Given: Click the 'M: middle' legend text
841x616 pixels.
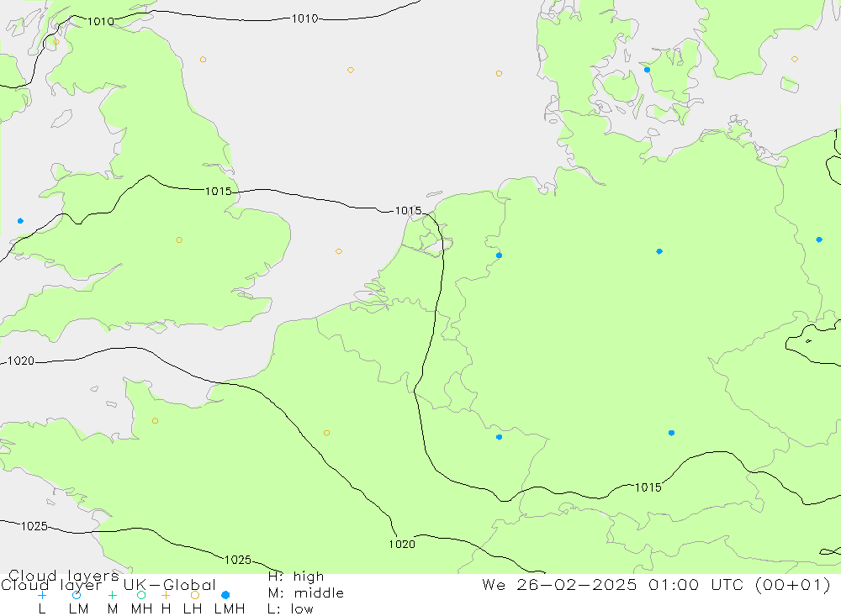Looking at the screenshot, I should click(306, 593).
